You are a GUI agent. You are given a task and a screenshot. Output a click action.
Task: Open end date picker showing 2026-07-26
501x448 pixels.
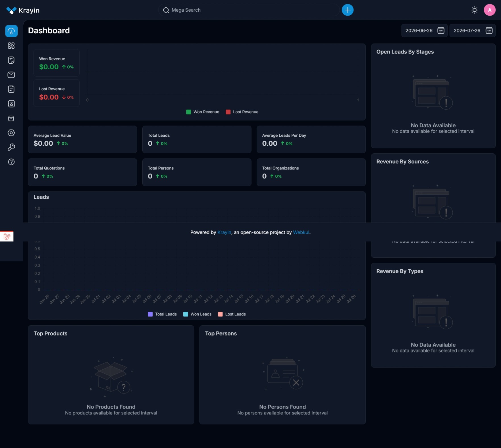click(x=472, y=30)
